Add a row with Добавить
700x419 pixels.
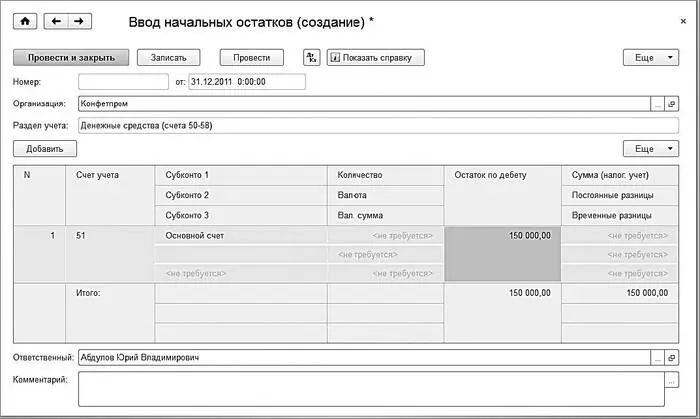tap(45, 149)
